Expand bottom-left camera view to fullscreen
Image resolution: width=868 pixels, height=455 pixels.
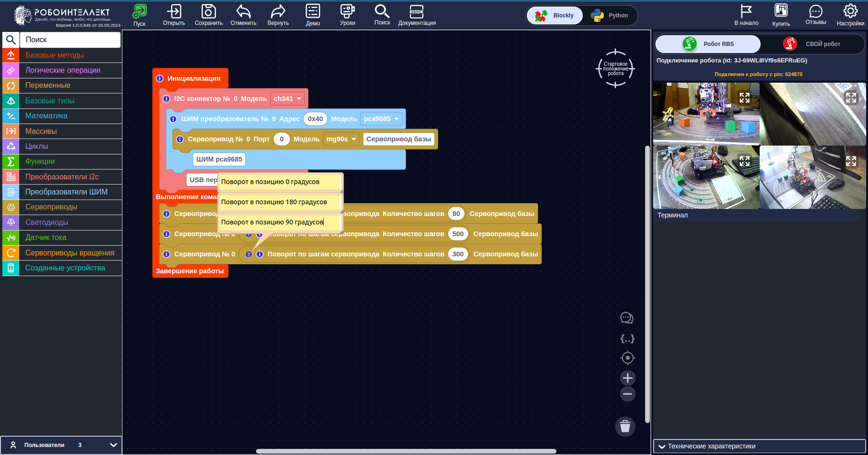(745, 161)
